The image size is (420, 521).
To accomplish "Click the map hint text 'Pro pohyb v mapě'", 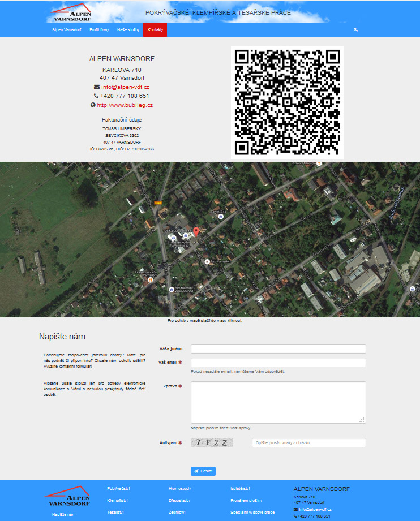I will point(205,321).
